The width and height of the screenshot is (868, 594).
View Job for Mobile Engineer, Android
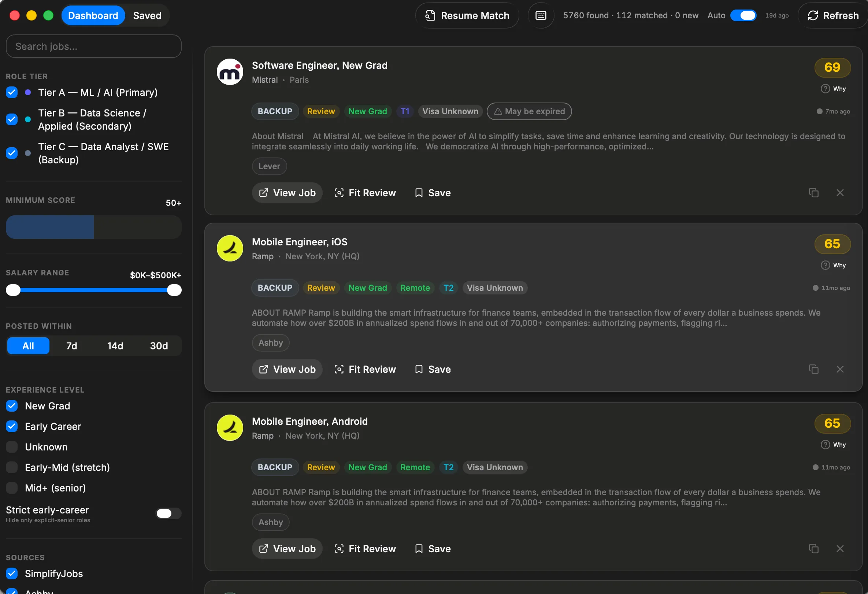[x=287, y=549]
